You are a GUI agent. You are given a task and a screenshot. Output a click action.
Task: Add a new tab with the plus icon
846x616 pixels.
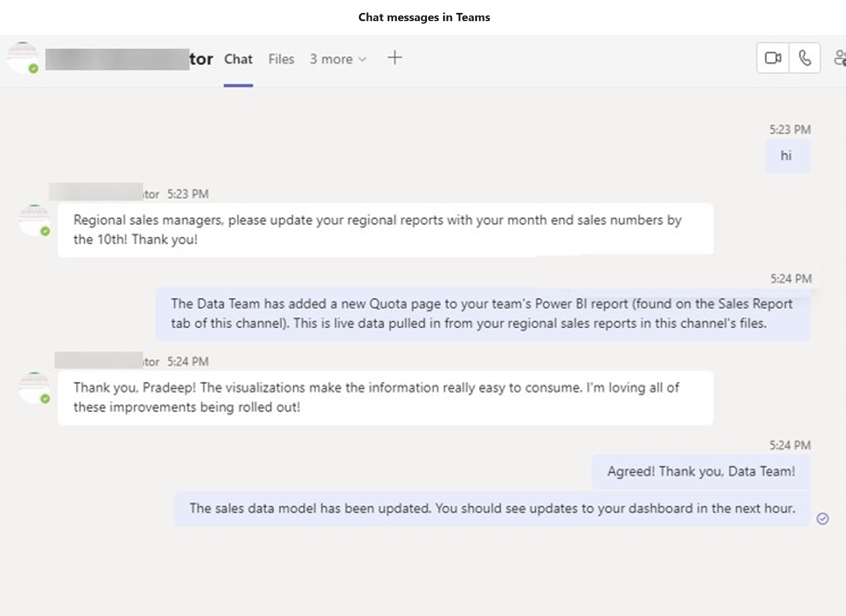click(395, 57)
